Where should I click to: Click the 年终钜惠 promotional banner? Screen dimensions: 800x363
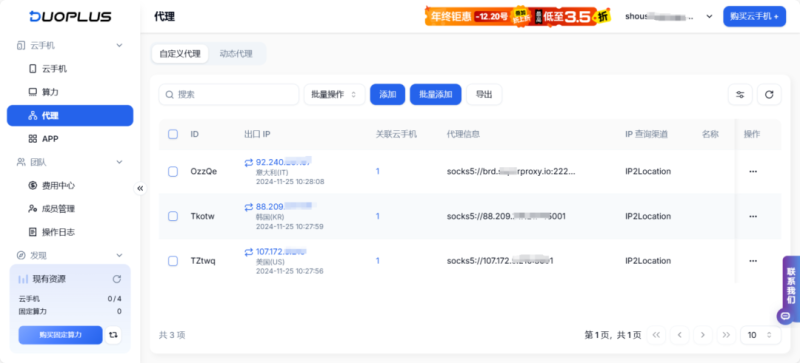[518, 16]
